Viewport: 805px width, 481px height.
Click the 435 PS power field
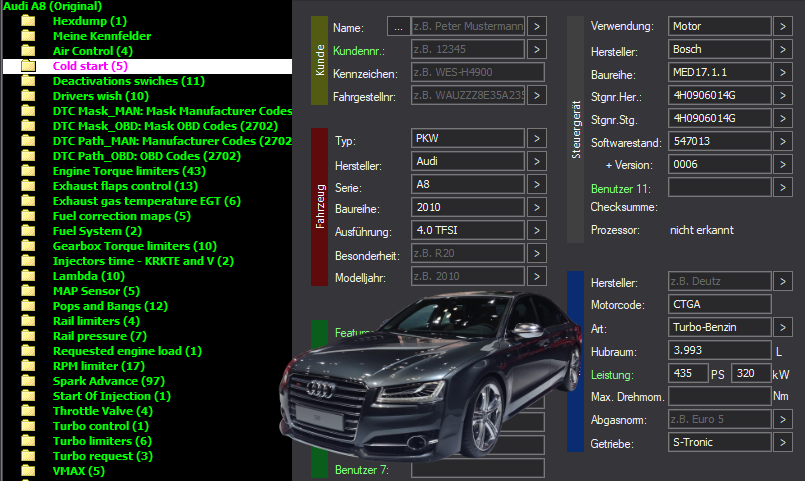coord(688,373)
